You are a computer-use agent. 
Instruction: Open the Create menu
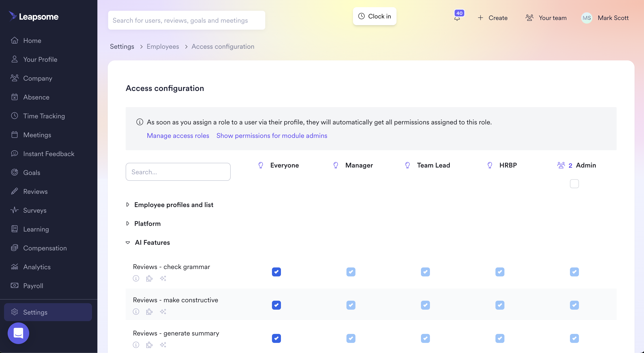tap(493, 18)
